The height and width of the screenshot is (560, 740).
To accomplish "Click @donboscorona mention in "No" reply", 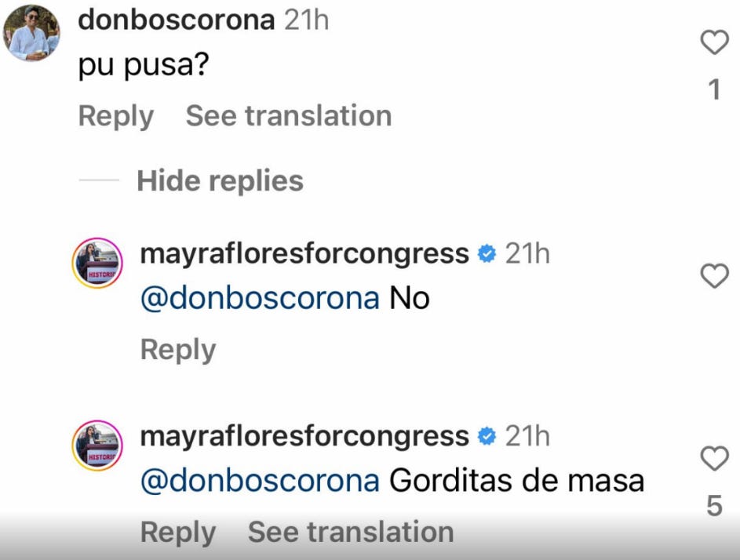I will (260, 299).
